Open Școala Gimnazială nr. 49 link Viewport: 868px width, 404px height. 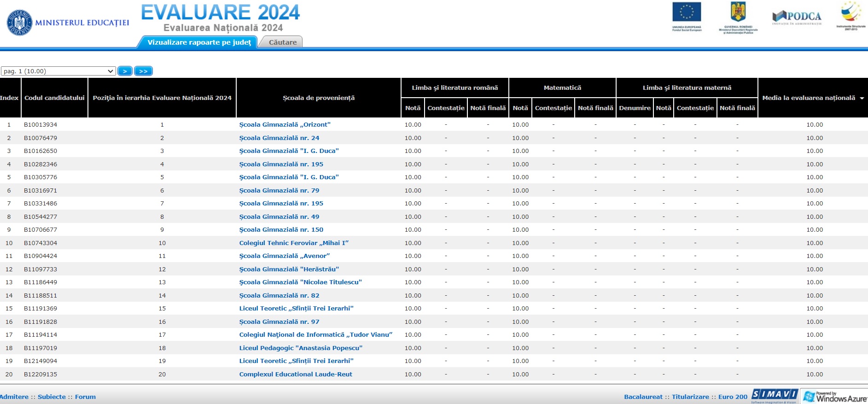(x=279, y=217)
